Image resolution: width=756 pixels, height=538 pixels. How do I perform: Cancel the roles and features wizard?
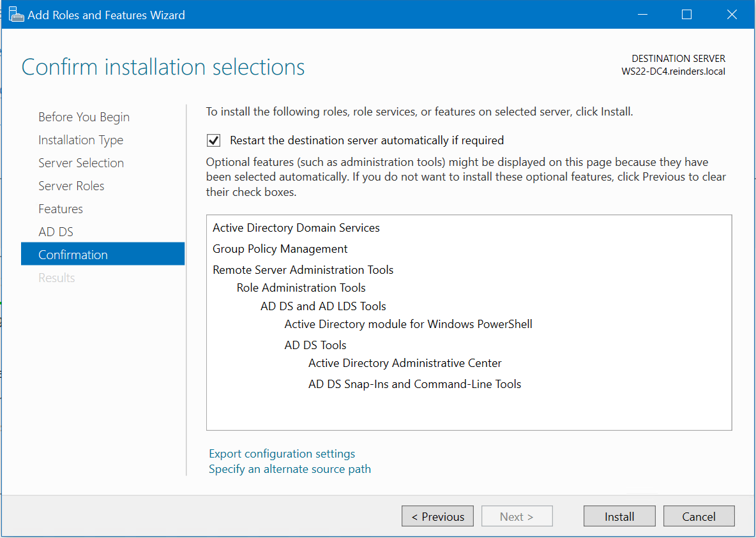pyautogui.click(x=699, y=516)
